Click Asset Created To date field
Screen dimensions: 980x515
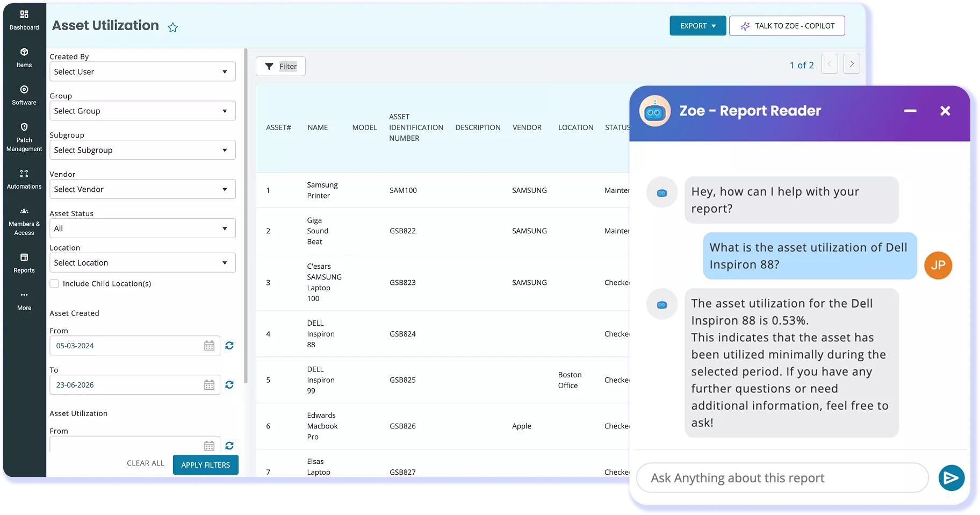coord(135,385)
